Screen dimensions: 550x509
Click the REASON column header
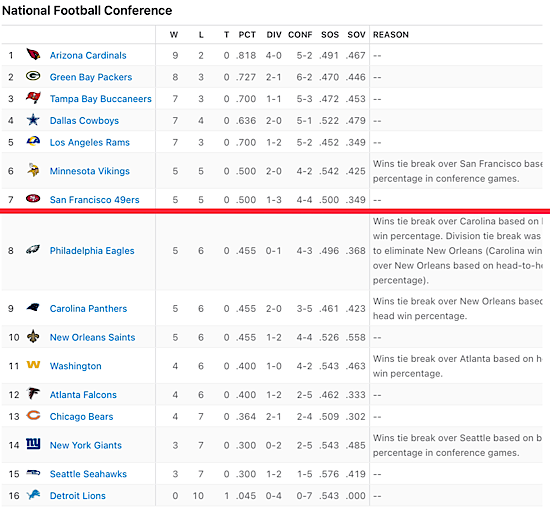tap(391, 35)
